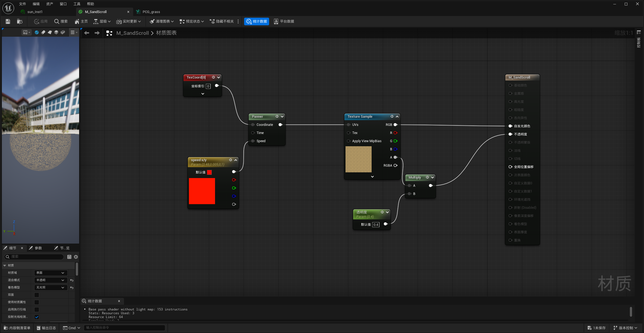
Task: Click the 主页 home icon
Action: point(81,21)
